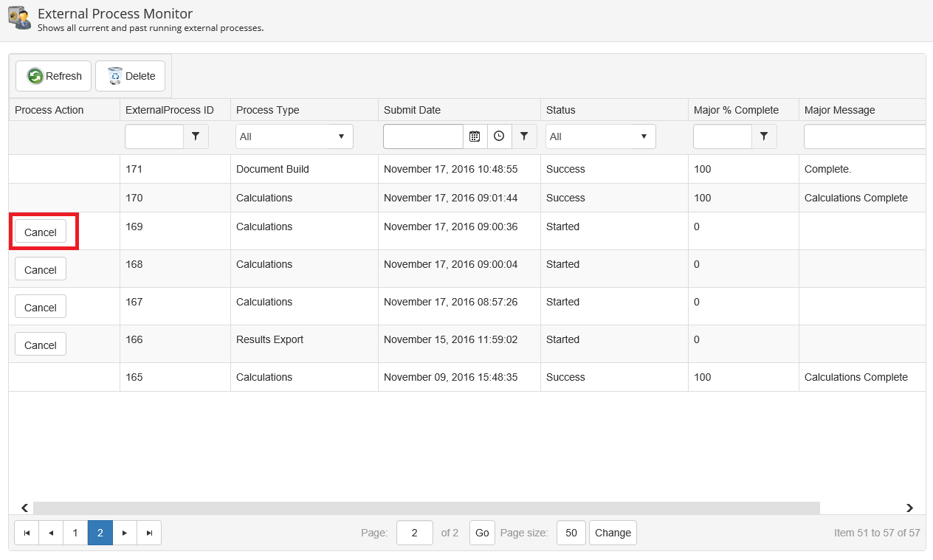Cancel the process with ID 169

[41, 232]
